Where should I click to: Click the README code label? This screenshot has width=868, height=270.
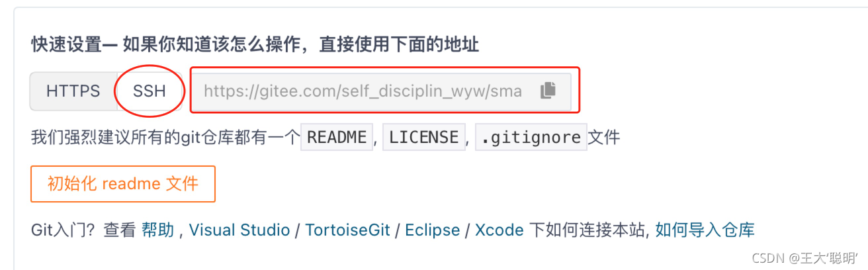(337, 138)
